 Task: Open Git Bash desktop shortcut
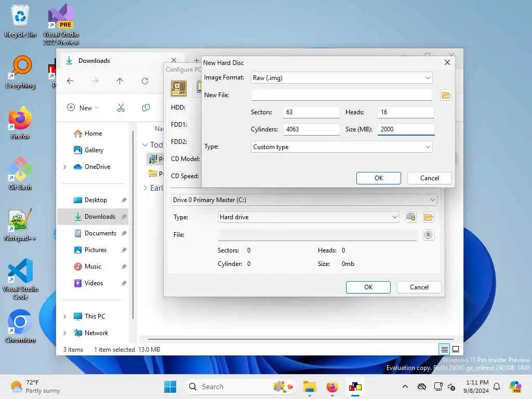20,174
